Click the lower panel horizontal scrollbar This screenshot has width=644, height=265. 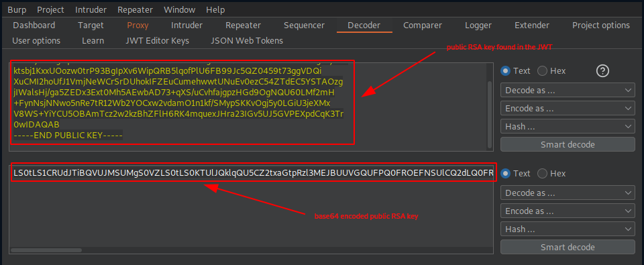(46, 250)
